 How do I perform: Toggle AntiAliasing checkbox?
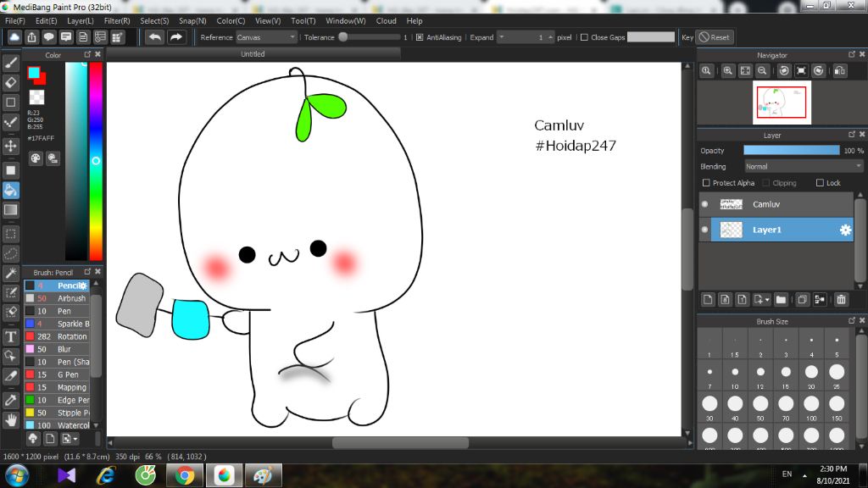click(420, 37)
